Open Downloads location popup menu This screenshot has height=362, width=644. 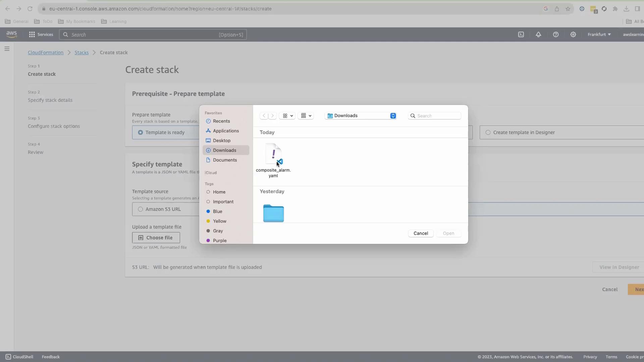[361, 116]
